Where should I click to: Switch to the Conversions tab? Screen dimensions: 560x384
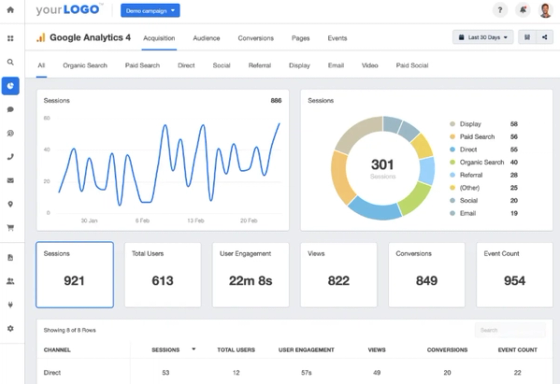coord(256,38)
